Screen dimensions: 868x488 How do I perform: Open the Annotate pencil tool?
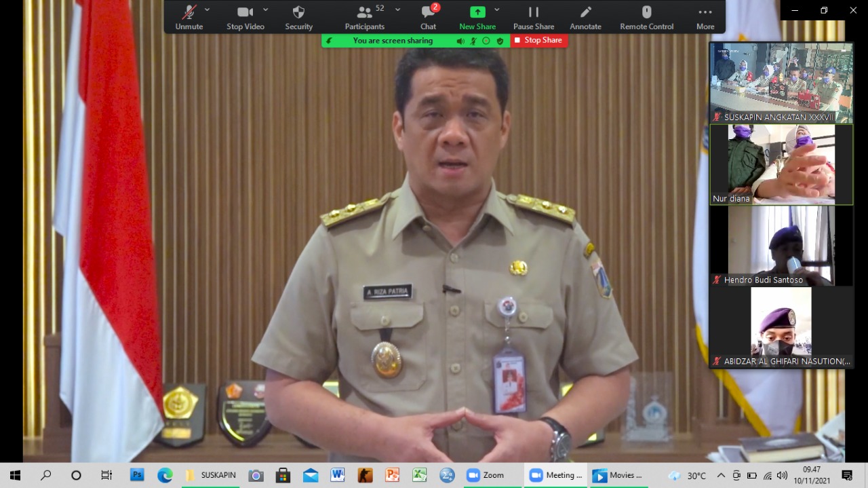[x=585, y=17]
